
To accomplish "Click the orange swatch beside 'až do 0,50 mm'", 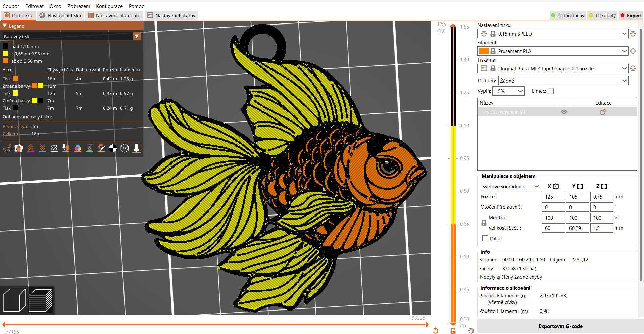I will coord(6,61).
